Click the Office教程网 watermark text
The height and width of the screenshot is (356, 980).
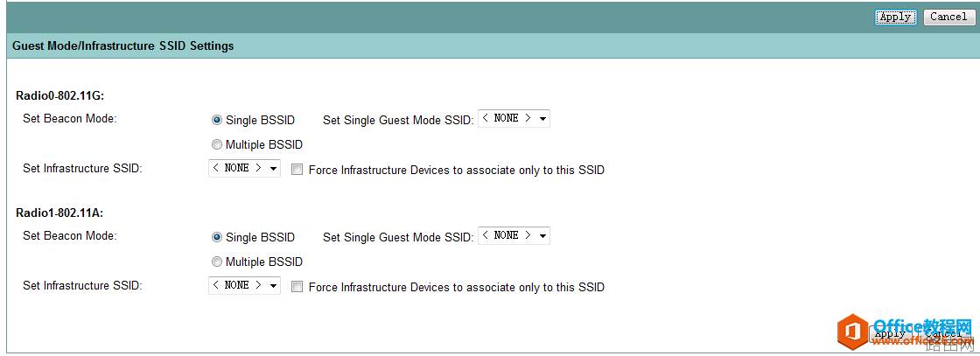tap(922, 326)
